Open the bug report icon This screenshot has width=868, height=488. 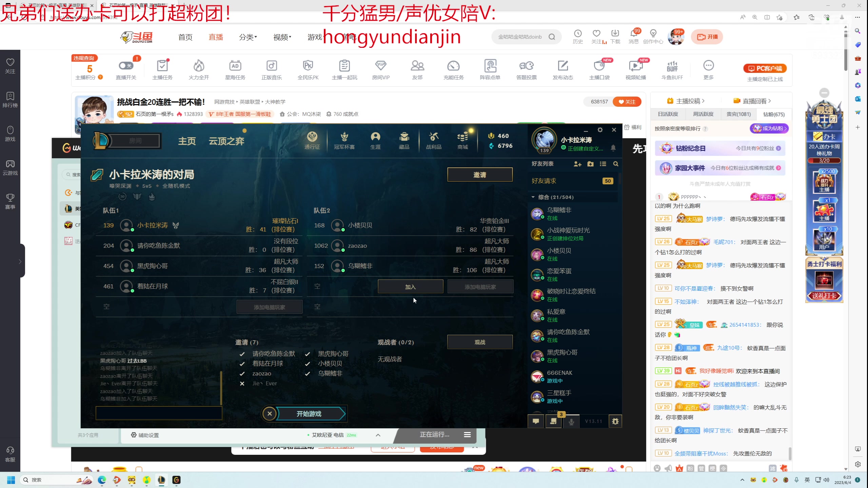pos(615,421)
